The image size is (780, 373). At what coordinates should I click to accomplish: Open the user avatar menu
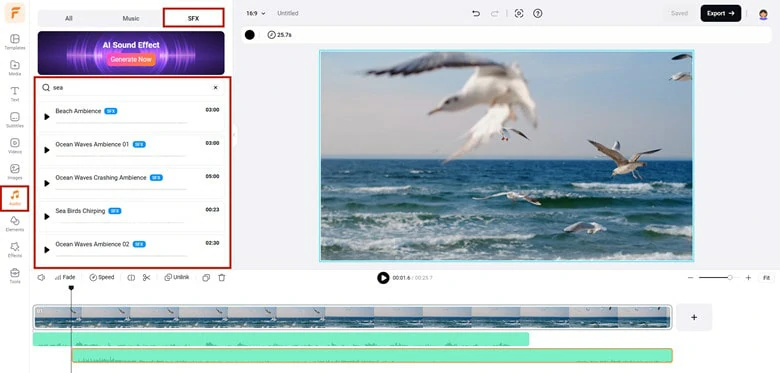pos(763,14)
